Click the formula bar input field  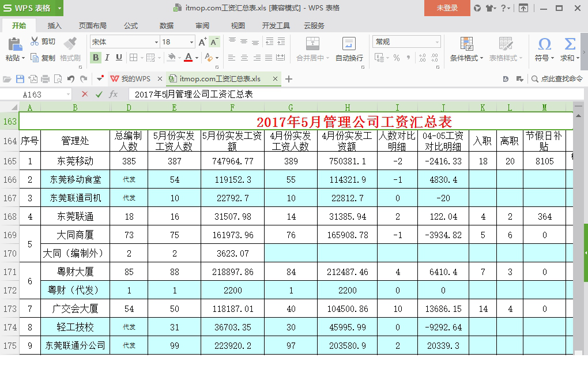point(356,94)
